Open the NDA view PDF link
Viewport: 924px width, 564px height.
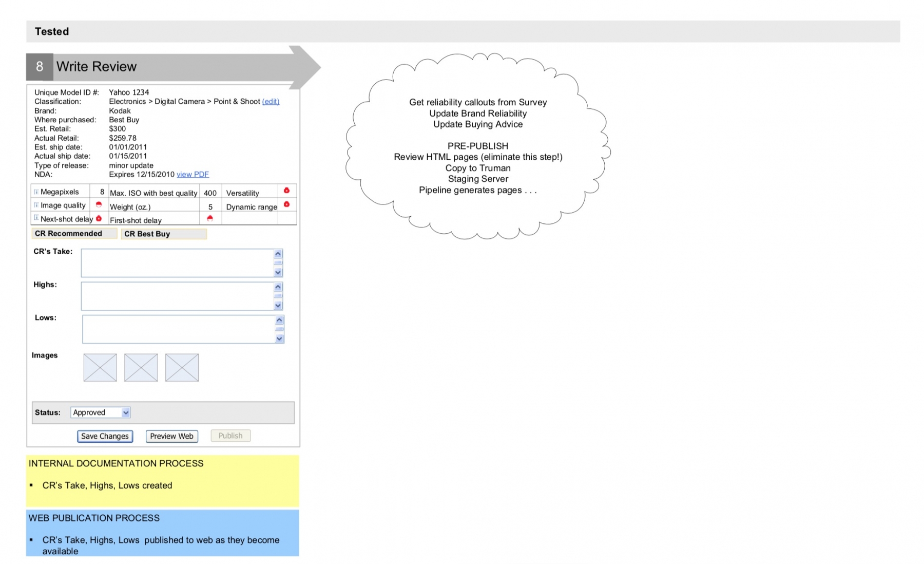[192, 175]
